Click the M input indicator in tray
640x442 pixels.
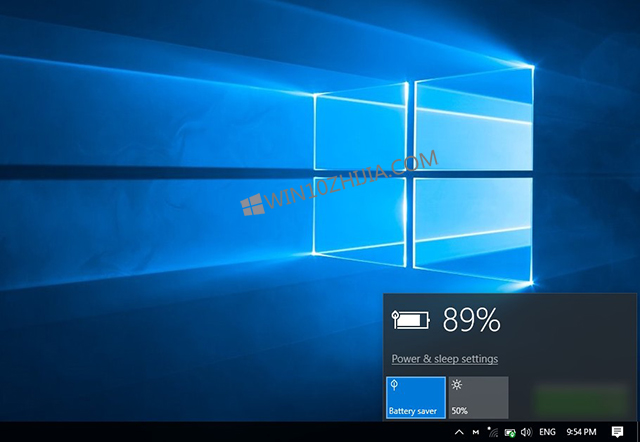476,432
